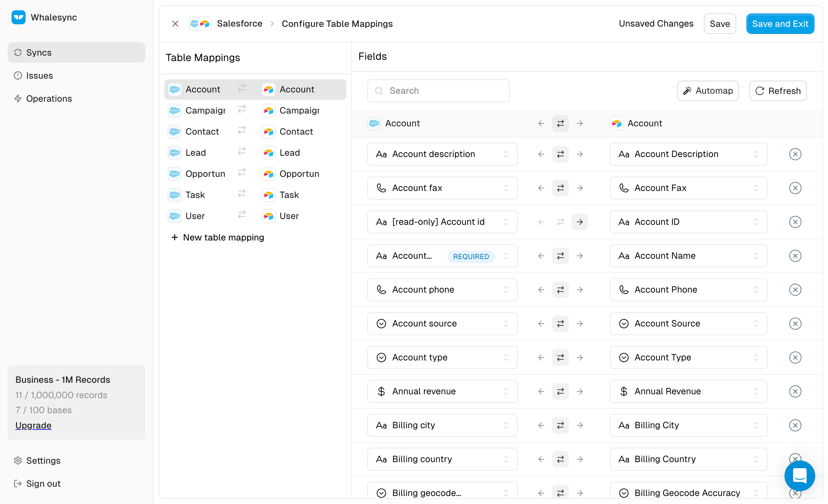Open the Airtable Account Name field dropdown
This screenshot has height=504, width=828.
[688, 256]
